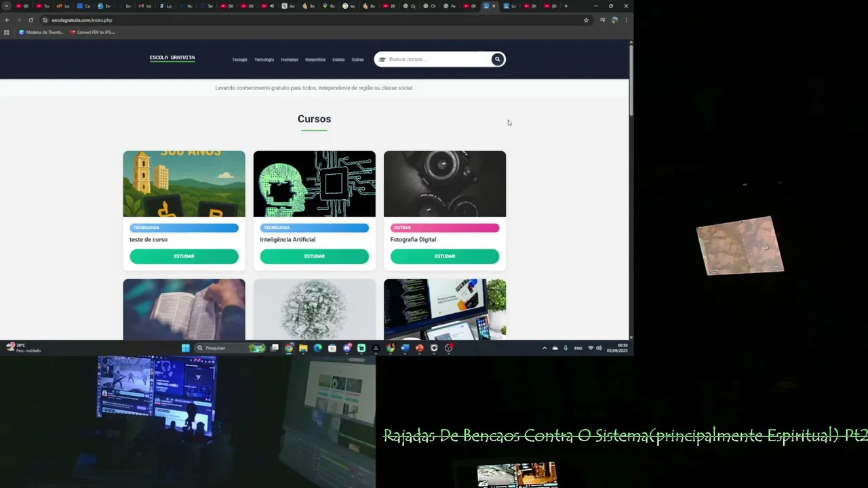Click ESTUDAR under Inteligência Artificial
868x488 pixels.
point(314,256)
